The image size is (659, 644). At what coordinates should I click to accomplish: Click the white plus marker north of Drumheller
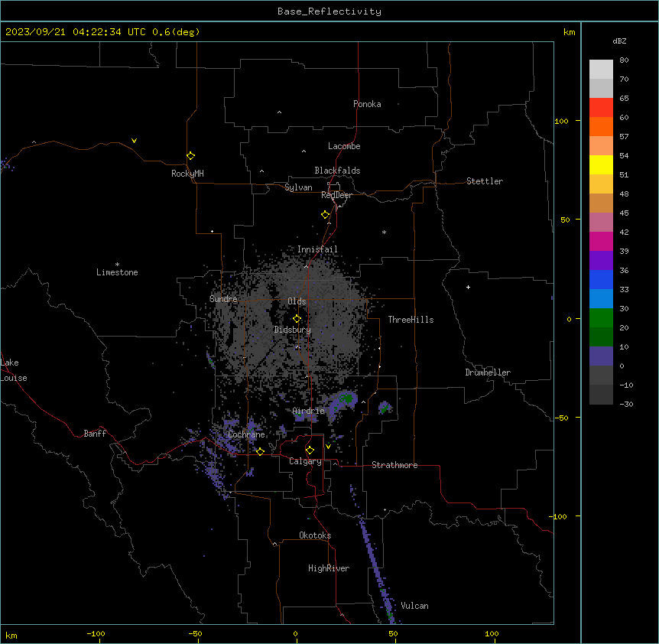tap(468, 287)
